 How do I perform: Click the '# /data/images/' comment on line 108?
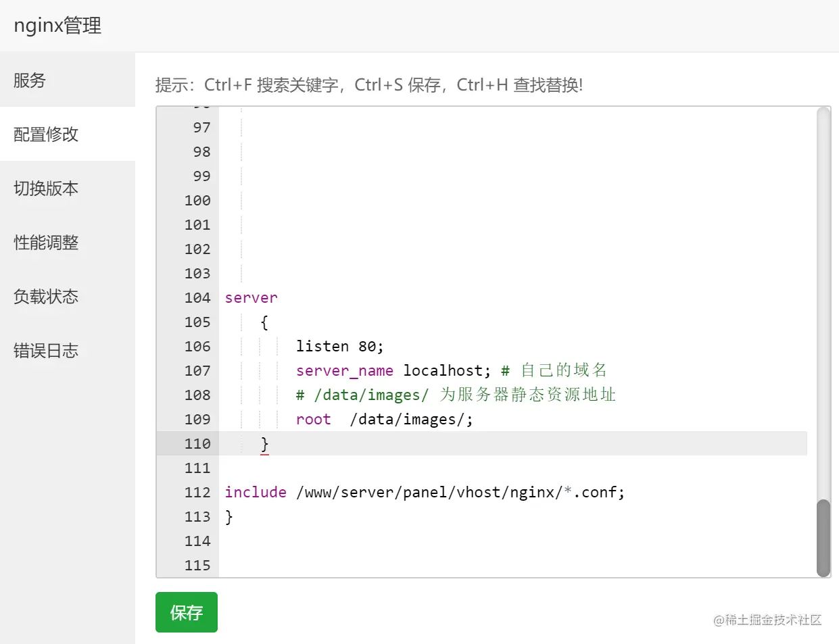(362, 395)
